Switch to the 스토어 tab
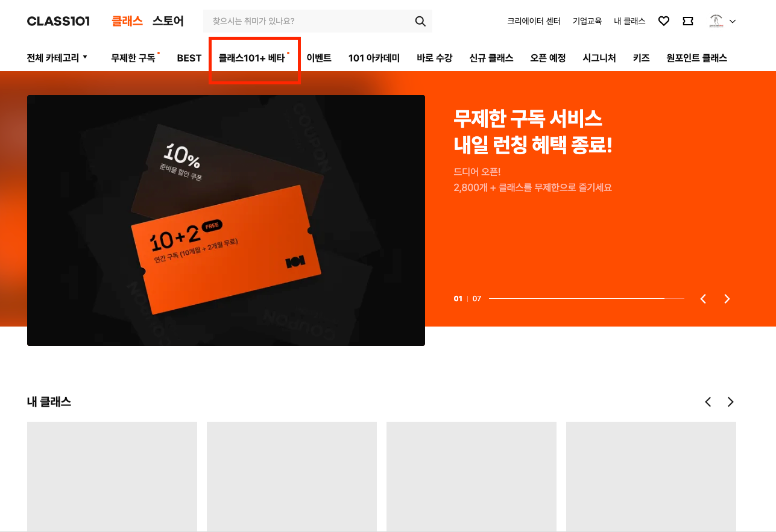 tap(168, 21)
